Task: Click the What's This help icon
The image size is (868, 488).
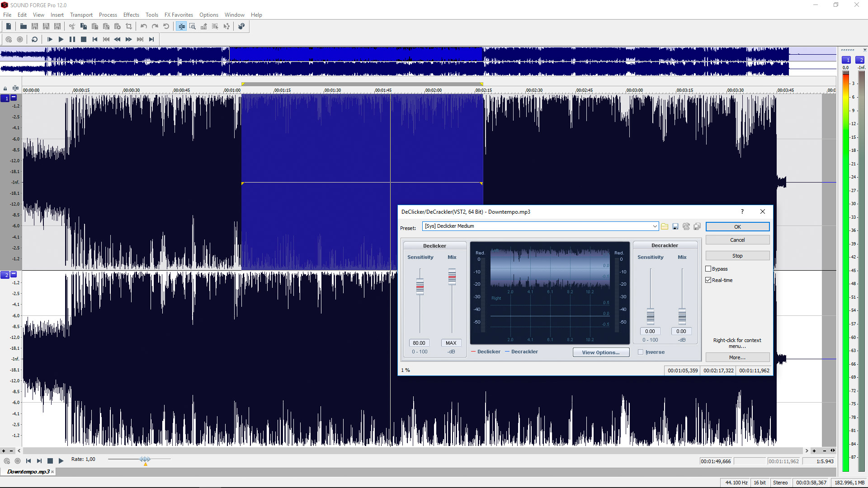Action: 241,26
